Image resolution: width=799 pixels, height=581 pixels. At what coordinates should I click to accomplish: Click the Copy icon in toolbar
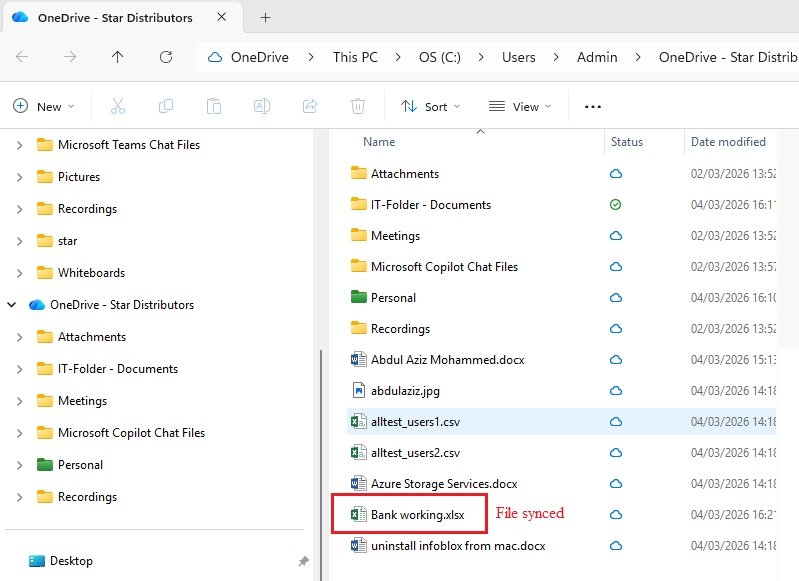[166, 107]
